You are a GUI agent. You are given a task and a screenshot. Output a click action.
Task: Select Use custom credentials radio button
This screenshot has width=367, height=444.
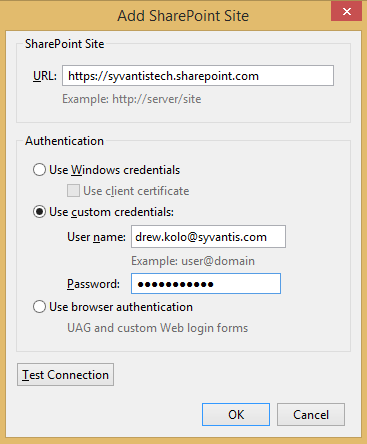pos(39,212)
